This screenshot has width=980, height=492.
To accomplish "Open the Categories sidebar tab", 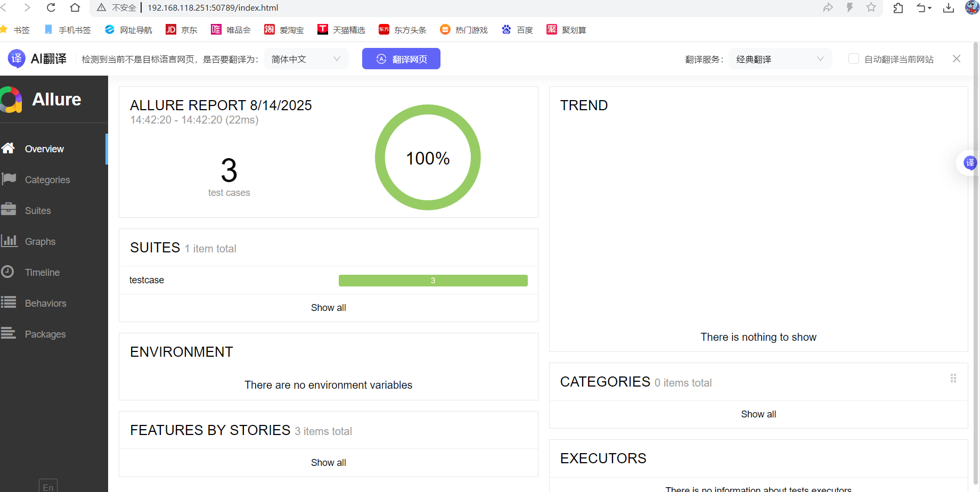I will [x=53, y=180].
